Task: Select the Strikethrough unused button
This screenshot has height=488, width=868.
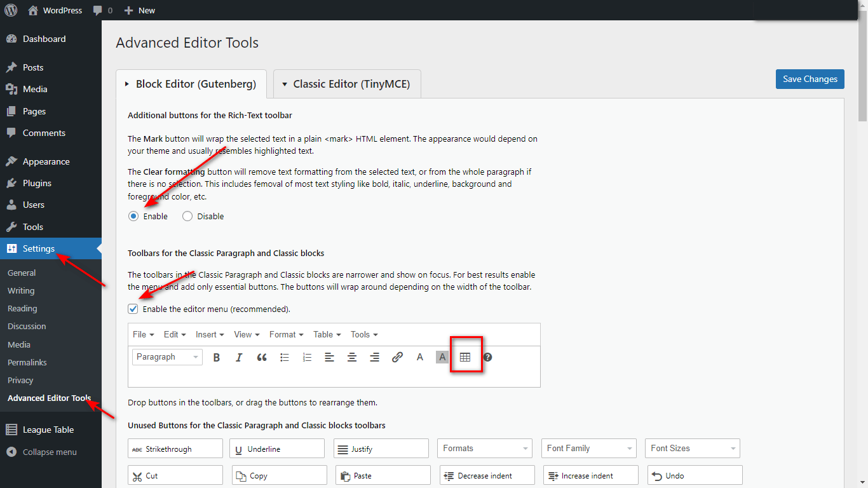Action: click(175, 449)
